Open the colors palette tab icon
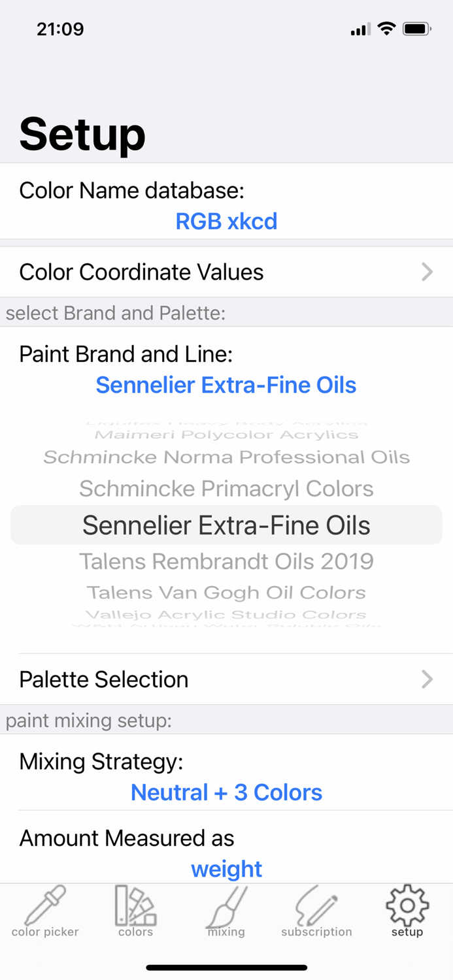Screen dimensions: 453x980 135,913
